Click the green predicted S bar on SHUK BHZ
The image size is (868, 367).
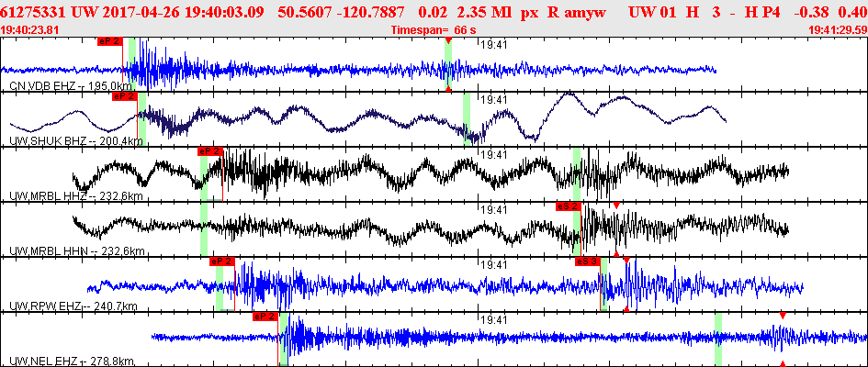pos(466,119)
